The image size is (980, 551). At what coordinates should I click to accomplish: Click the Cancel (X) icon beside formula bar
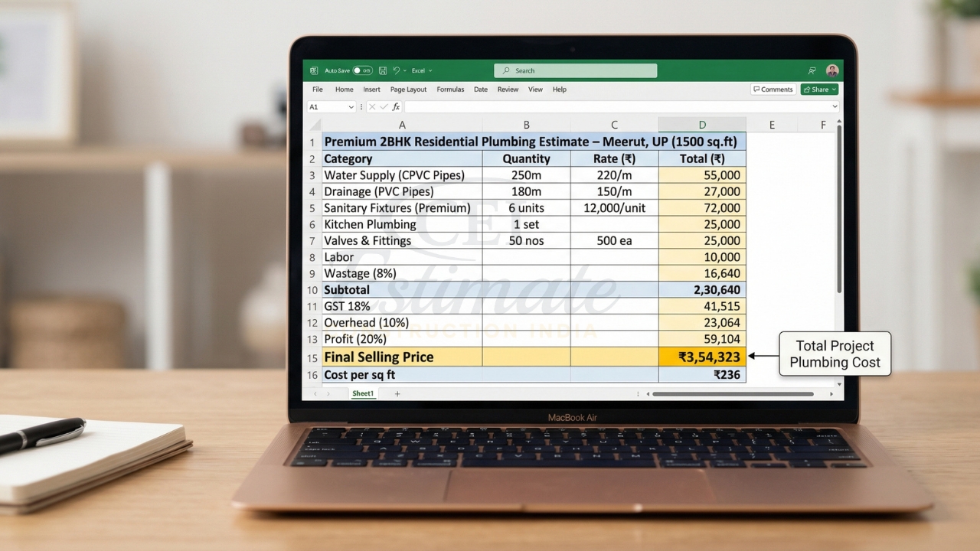372,106
